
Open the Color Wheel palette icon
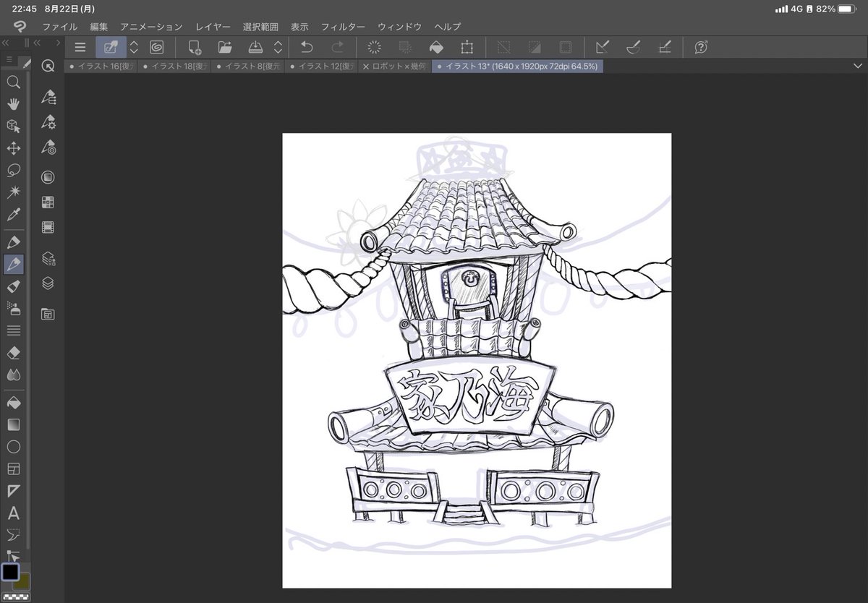click(48, 177)
